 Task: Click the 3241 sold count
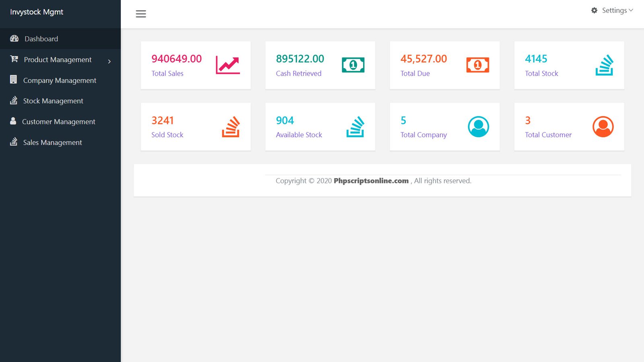click(162, 120)
